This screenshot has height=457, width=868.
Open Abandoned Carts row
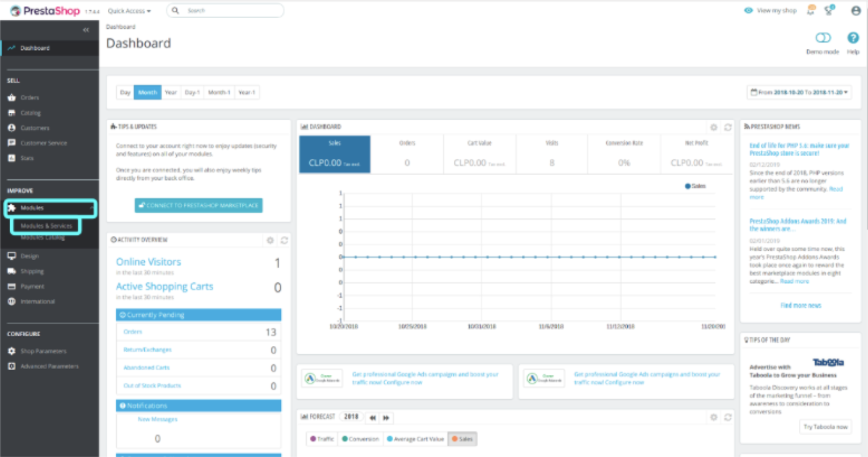(199, 368)
